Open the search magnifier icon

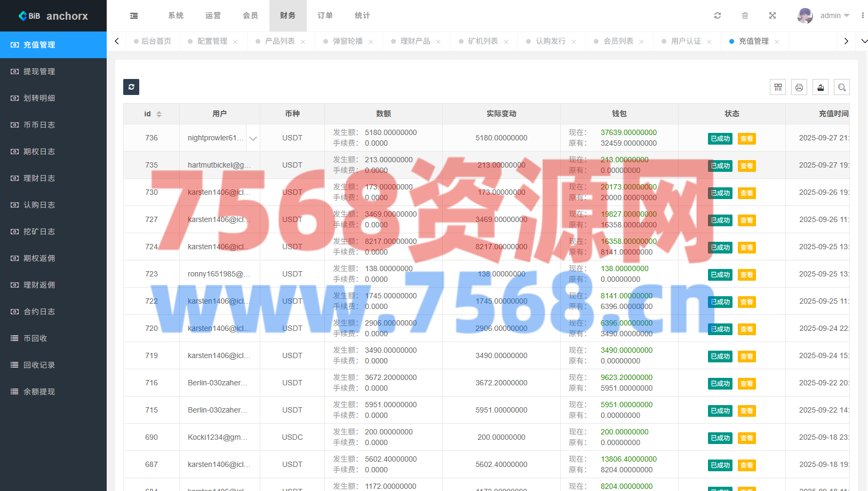[842, 88]
